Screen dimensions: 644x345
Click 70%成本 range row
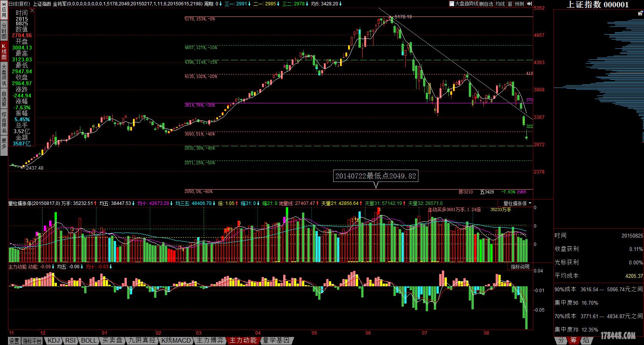pyautogui.click(x=599, y=316)
